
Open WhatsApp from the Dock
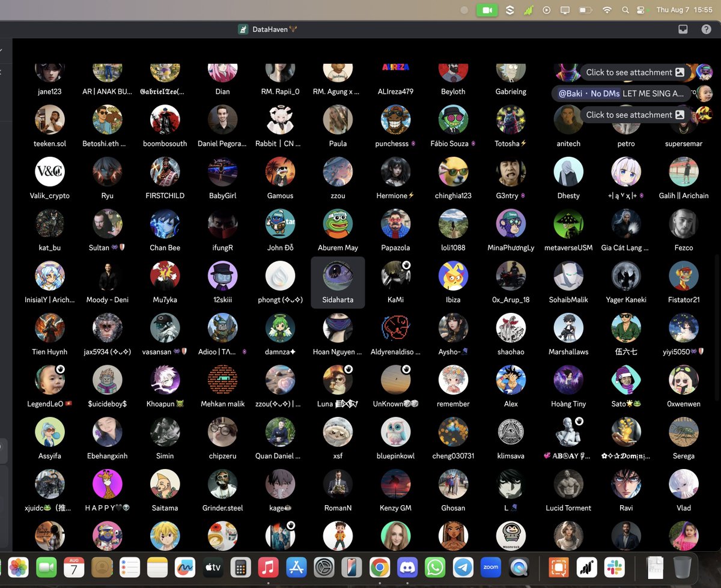coord(435,566)
